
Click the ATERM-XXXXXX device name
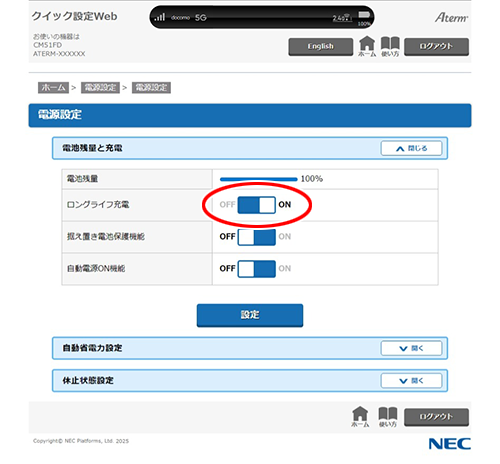pos(59,54)
